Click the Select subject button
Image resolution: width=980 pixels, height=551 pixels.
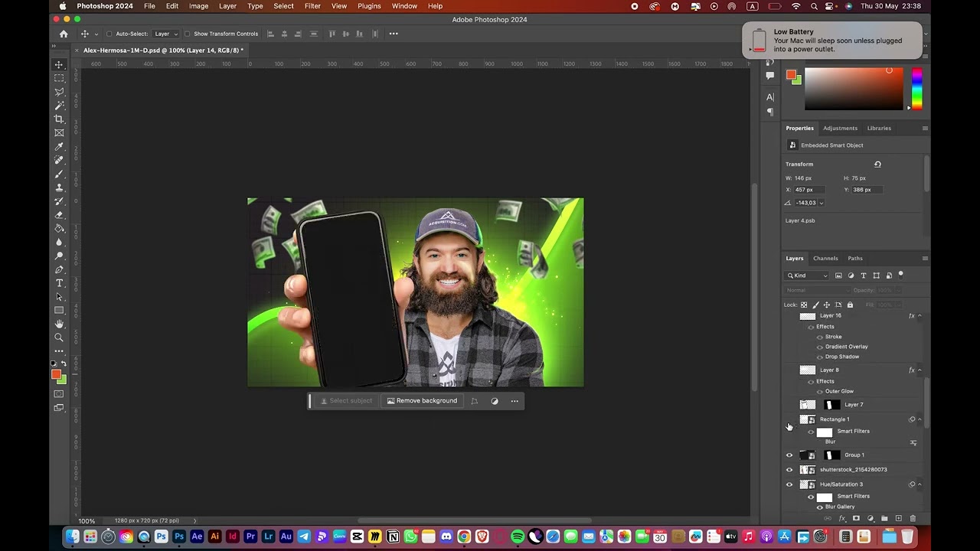(346, 401)
